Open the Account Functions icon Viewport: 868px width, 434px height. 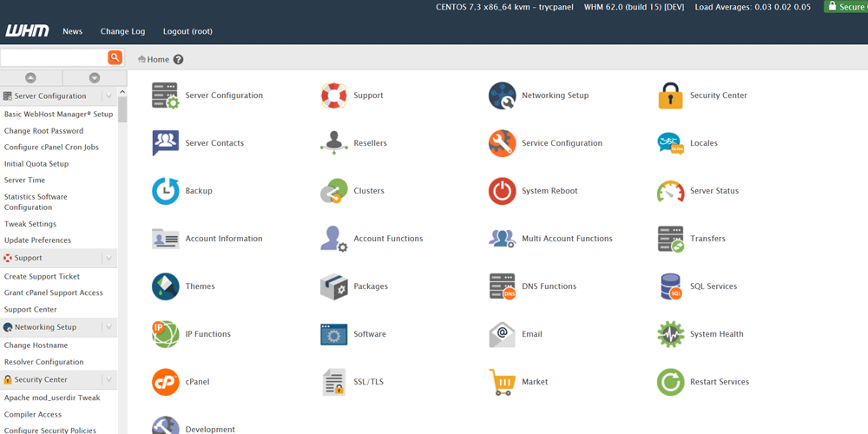pos(334,239)
